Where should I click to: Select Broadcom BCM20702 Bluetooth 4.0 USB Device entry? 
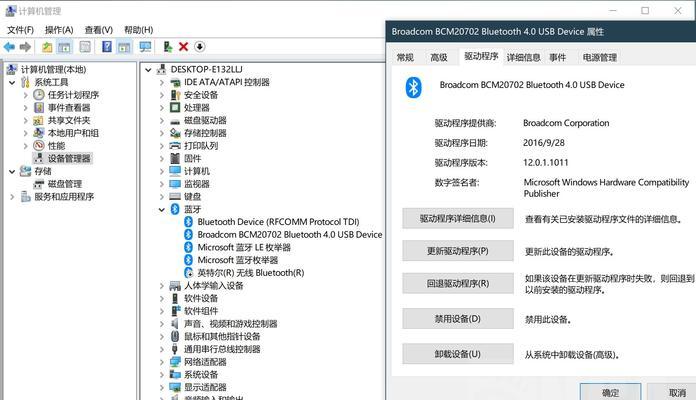point(290,234)
